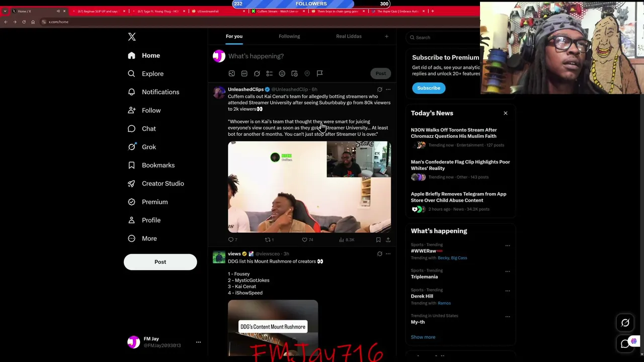Bookmark the UnleashedClips post
Viewport: 644px width, 362px height.
378,240
